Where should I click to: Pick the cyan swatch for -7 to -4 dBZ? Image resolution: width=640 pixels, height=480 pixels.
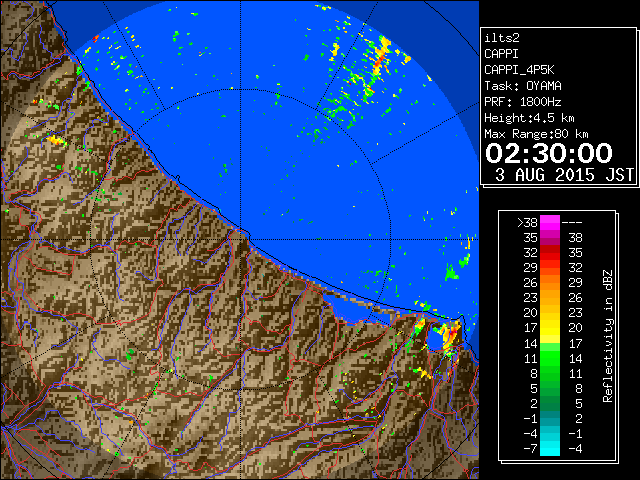[550, 448]
